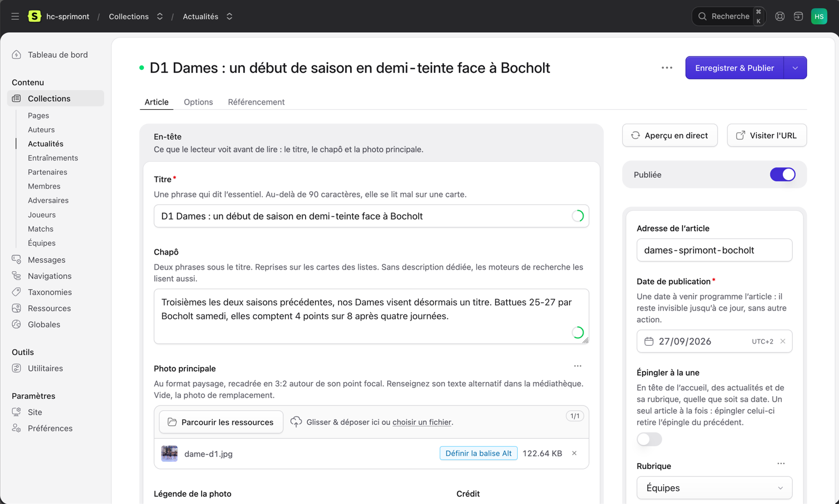Click the Préférences sidebar icon
Viewport: 839px width, 504px height.
point(16,428)
